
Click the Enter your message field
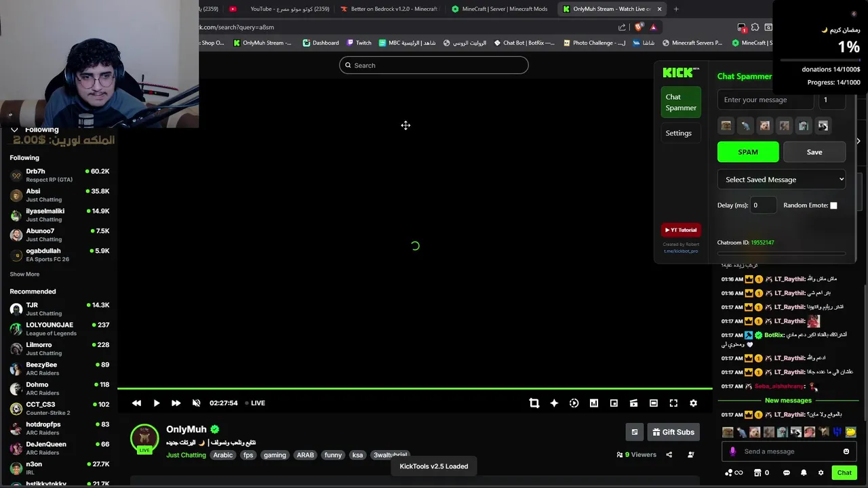point(766,100)
